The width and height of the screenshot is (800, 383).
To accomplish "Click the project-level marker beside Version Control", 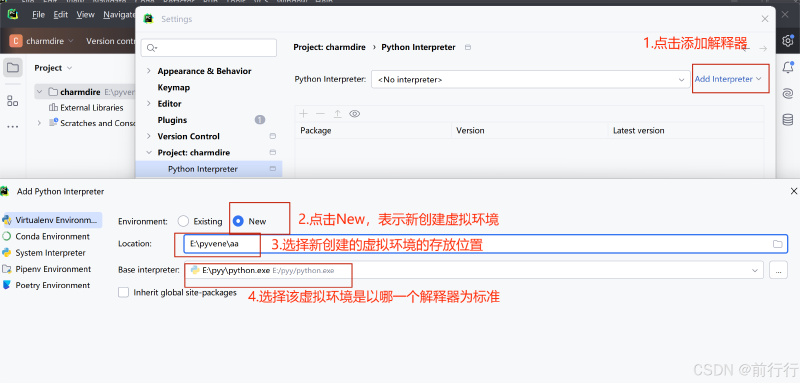I will pyautogui.click(x=272, y=136).
